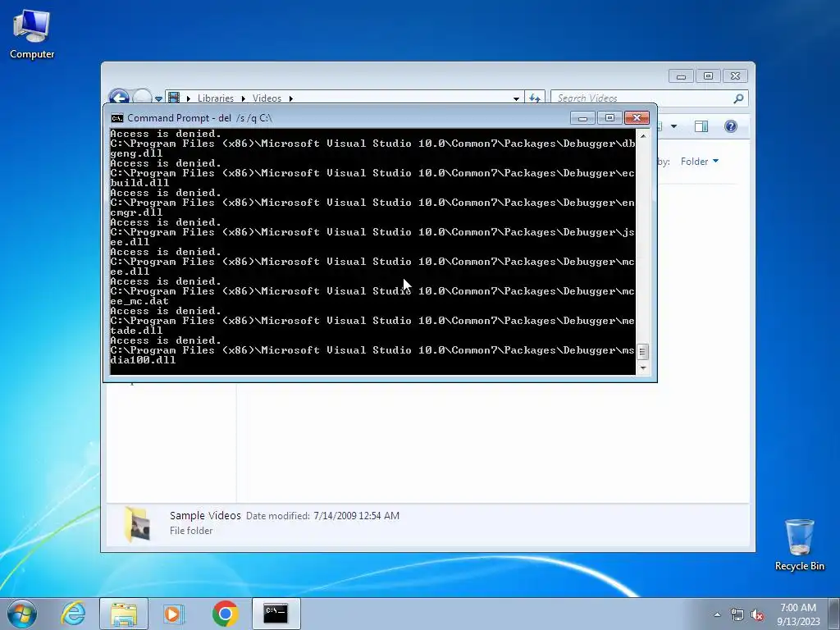Click the build.dll line in console

139,183
